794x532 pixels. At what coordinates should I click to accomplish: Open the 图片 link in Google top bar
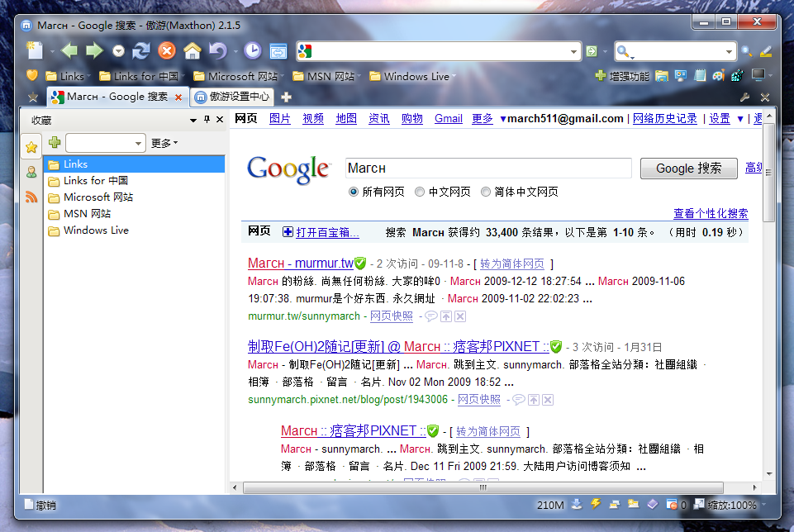pyautogui.click(x=279, y=118)
